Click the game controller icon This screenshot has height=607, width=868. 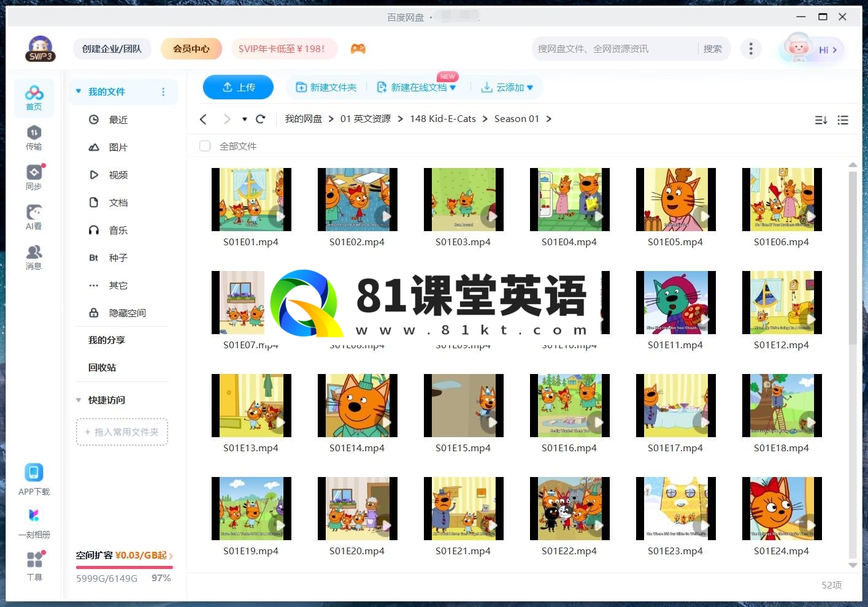(358, 48)
